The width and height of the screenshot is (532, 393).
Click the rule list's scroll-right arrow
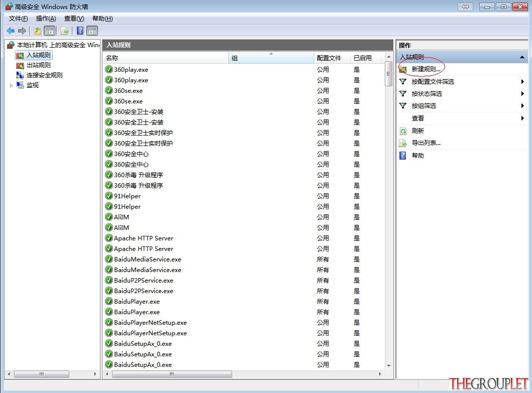click(x=380, y=374)
